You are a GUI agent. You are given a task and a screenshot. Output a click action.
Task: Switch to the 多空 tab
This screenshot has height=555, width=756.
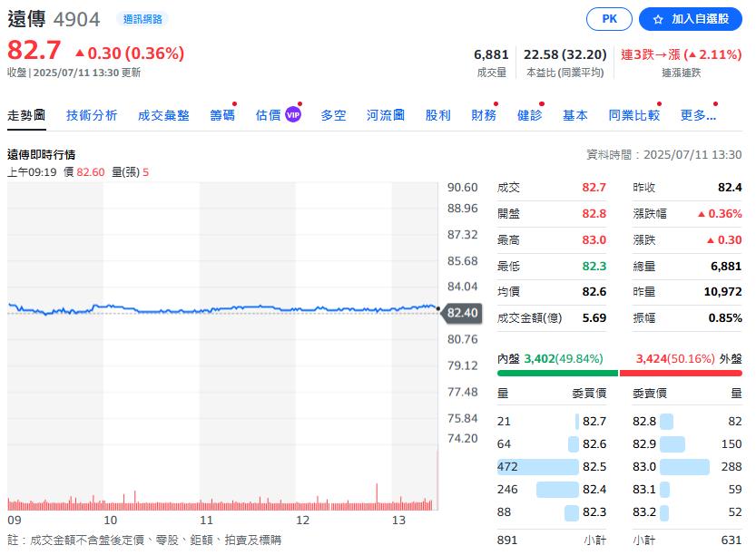click(x=334, y=115)
